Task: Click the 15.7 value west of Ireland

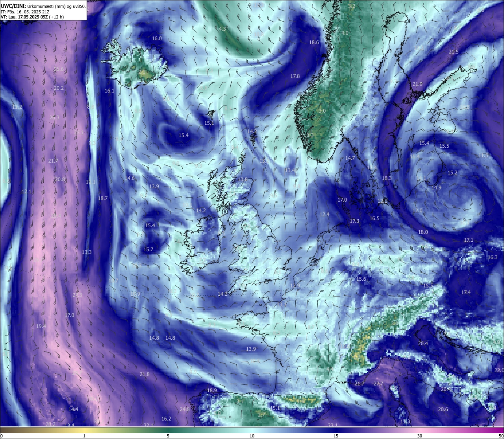Action: (x=148, y=249)
